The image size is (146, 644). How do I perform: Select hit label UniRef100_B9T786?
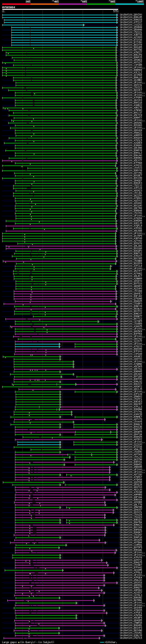(131, 50)
